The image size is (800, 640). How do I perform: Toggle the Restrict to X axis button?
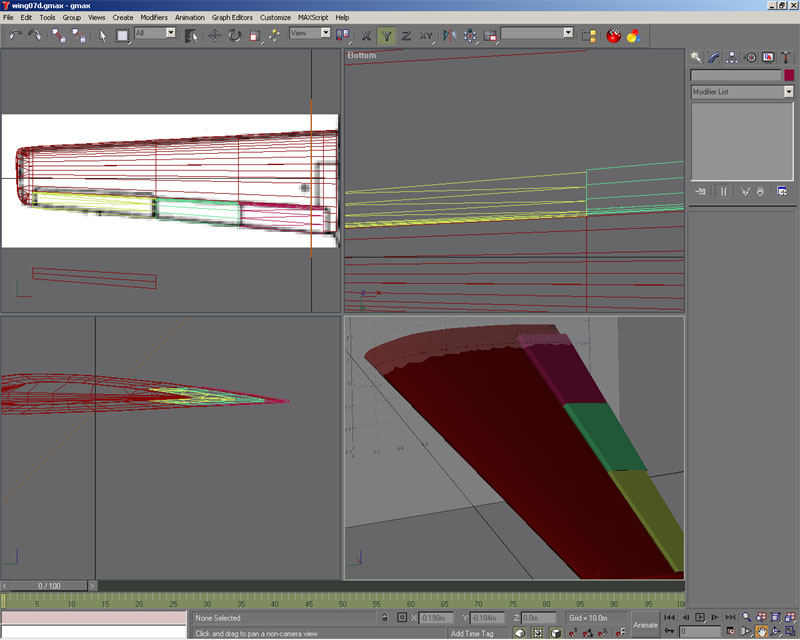point(365,35)
